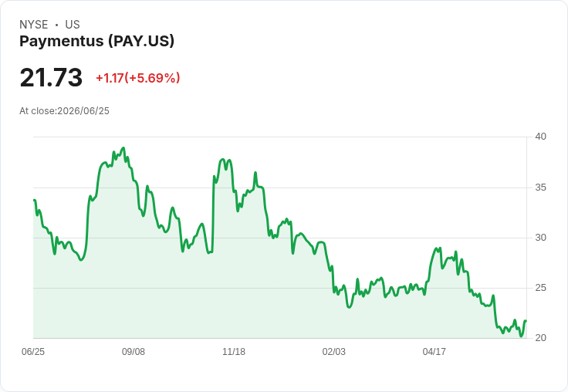
Task: Click the 25 price axis label
Action: (541, 288)
